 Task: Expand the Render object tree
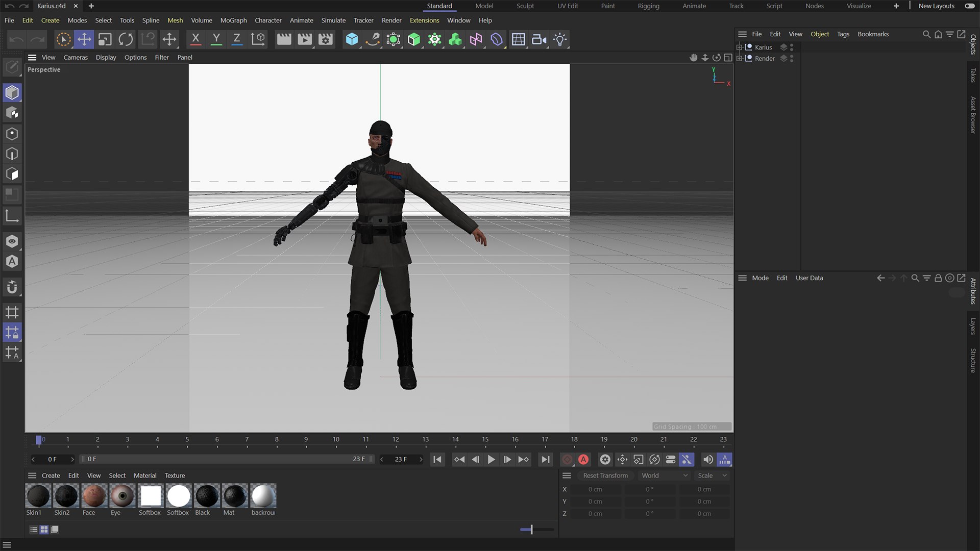[739, 58]
